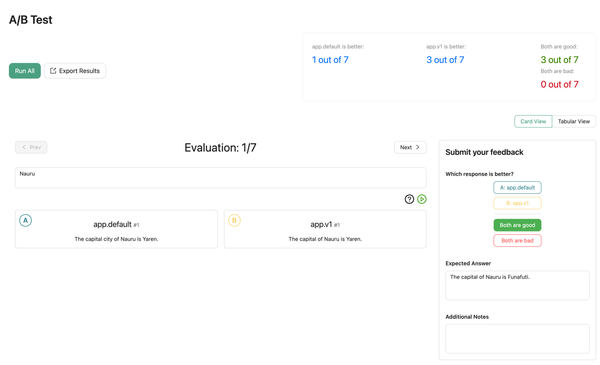
Task: Mark both responses as bad
Action: (x=517, y=241)
